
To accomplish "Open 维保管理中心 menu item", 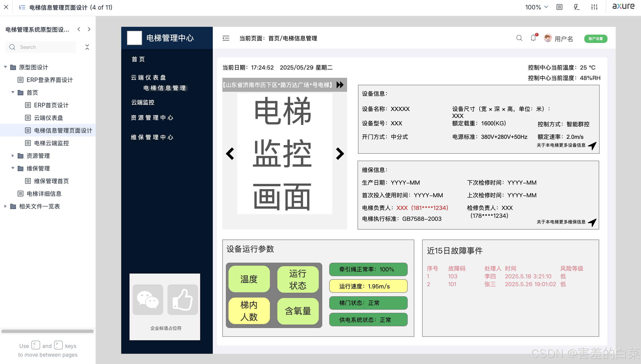I will 152,137.
